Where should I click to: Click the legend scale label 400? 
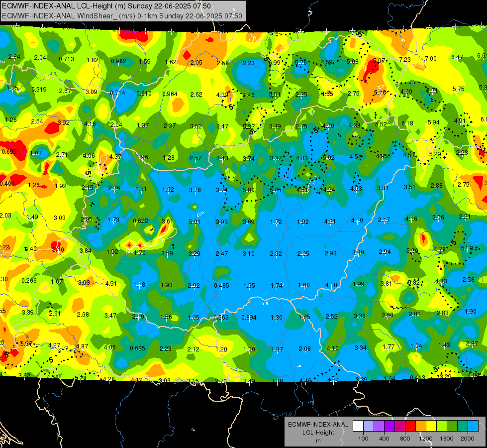tap(384, 439)
